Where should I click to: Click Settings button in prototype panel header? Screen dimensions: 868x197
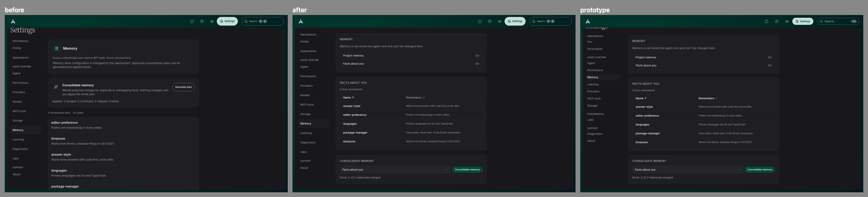(x=803, y=21)
